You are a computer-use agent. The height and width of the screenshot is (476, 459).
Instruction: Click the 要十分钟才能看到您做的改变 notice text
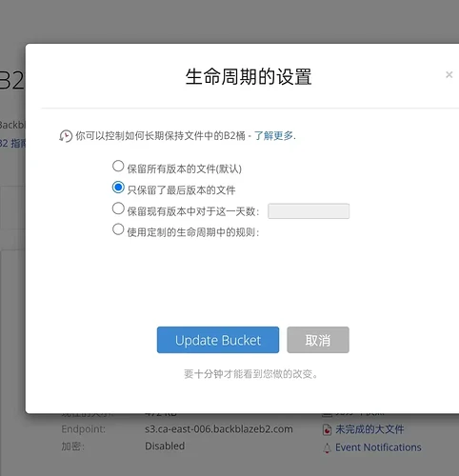click(x=251, y=374)
